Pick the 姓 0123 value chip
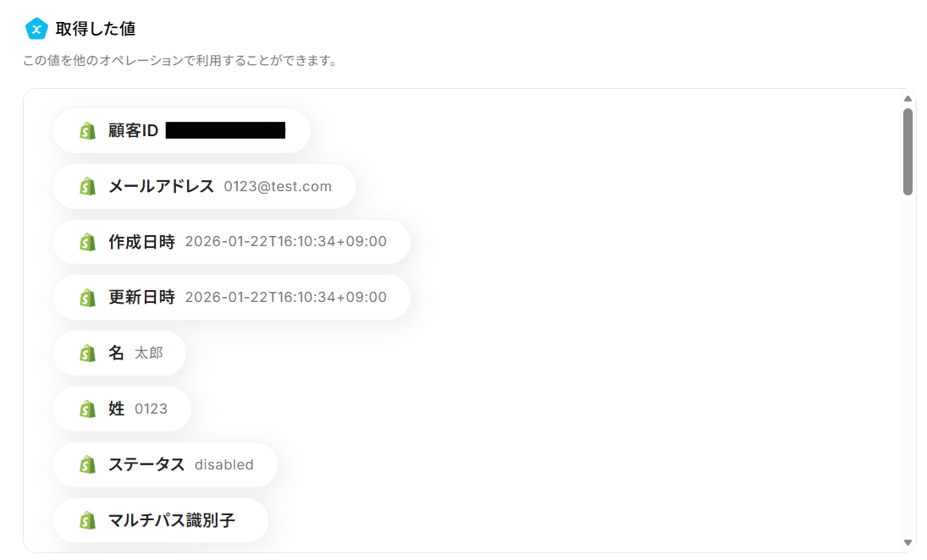This screenshot has height=560, width=927. [x=122, y=409]
